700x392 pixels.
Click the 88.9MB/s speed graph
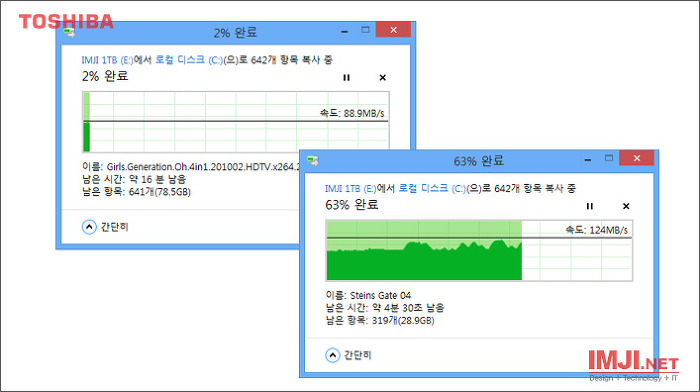click(x=236, y=122)
